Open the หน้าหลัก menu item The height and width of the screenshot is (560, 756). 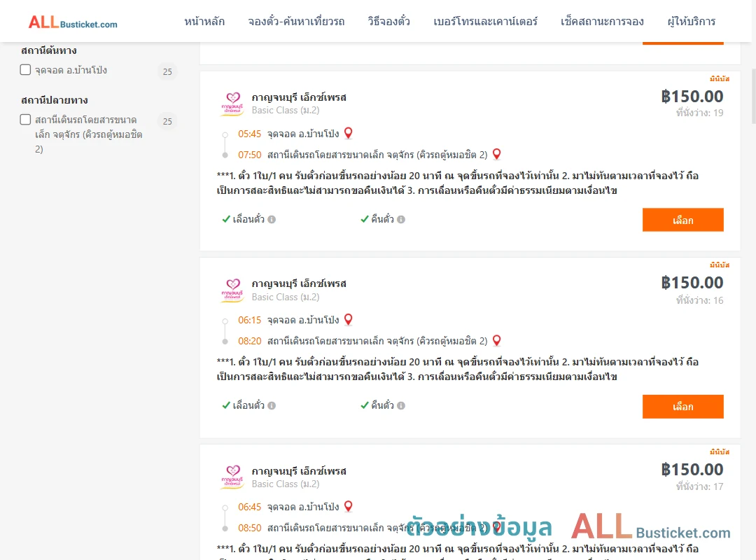coord(204,22)
